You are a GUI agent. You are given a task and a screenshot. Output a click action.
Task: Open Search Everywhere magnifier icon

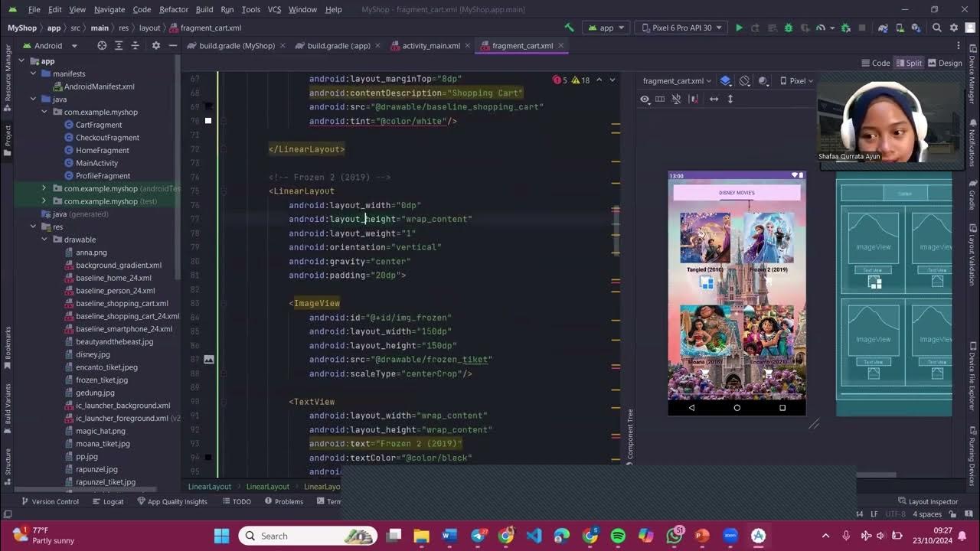pyautogui.click(x=937, y=28)
